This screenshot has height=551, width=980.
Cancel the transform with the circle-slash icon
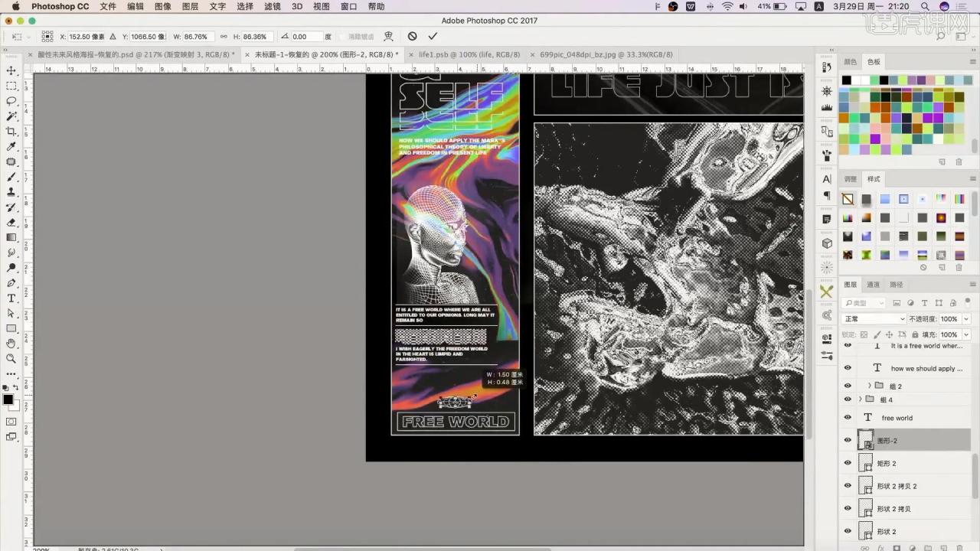412,36
